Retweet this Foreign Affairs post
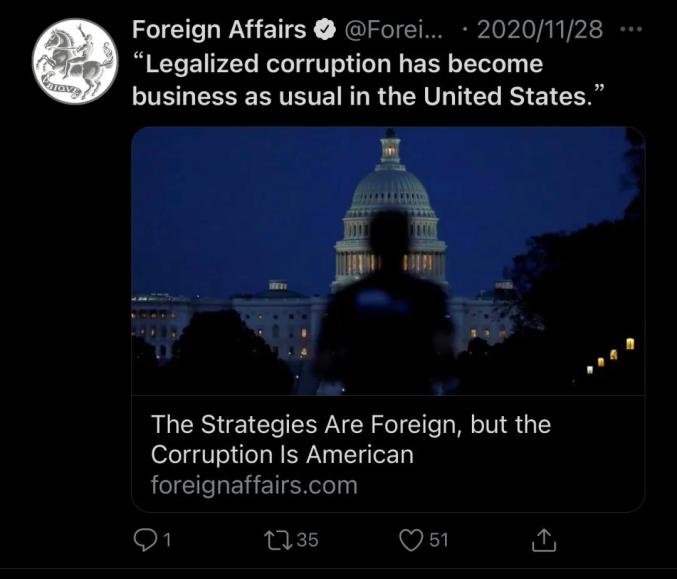 [275, 540]
